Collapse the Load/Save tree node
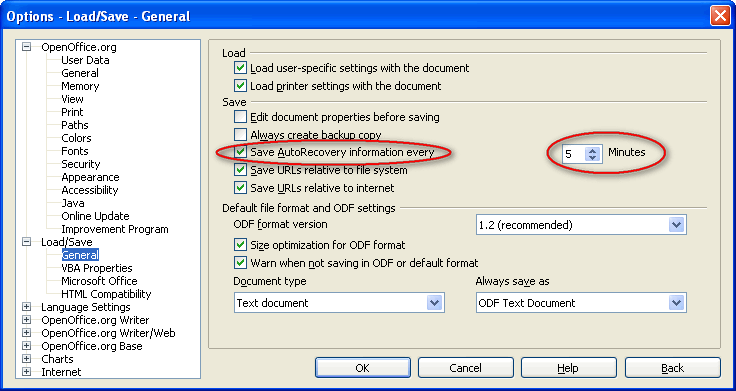The width and height of the screenshot is (736, 391). 26,242
